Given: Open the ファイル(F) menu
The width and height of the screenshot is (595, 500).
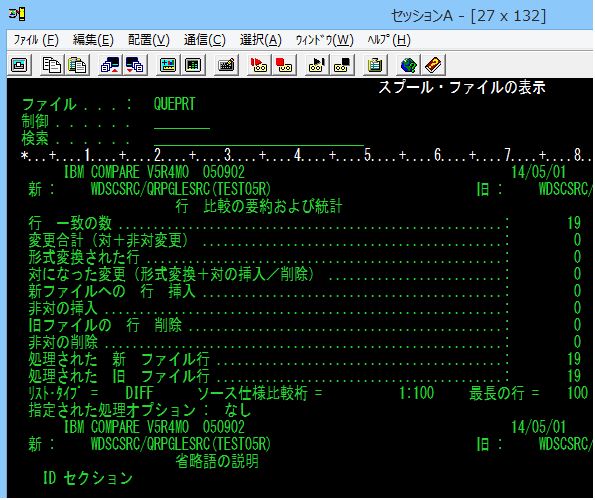Looking at the screenshot, I should pos(36,39).
